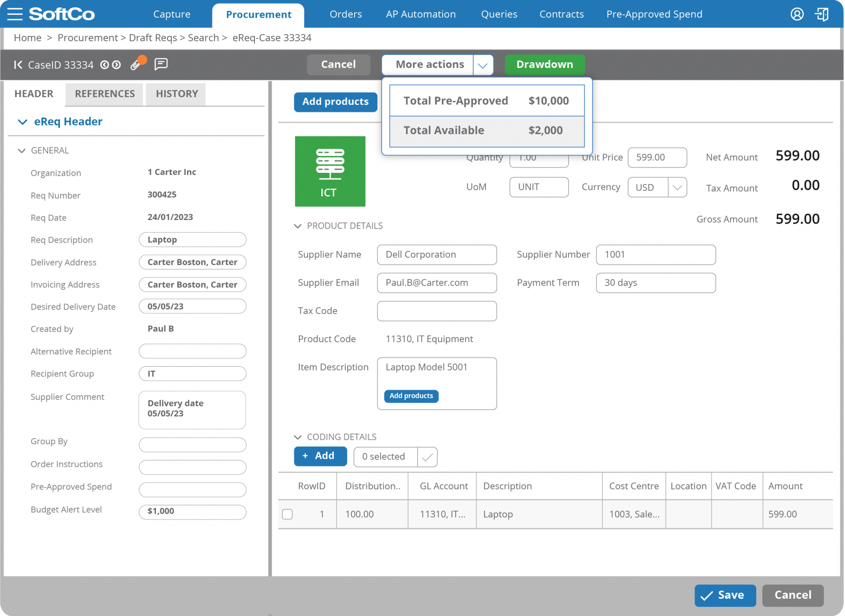Click the green ICT product category icon
This screenshot has height=616, width=845.
[x=330, y=171]
